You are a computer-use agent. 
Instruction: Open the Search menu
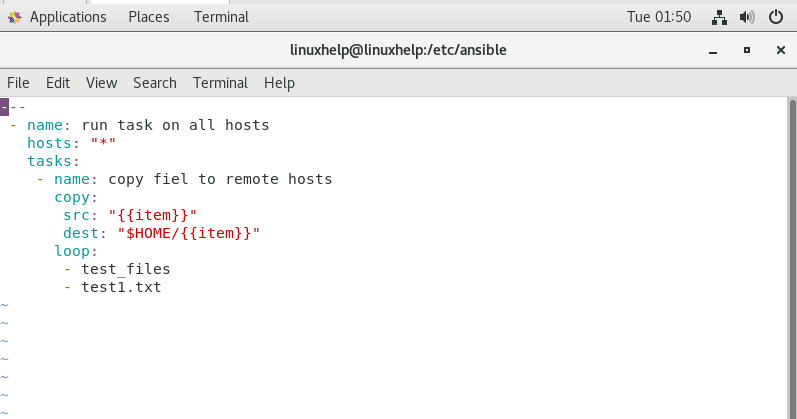click(x=155, y=83)
